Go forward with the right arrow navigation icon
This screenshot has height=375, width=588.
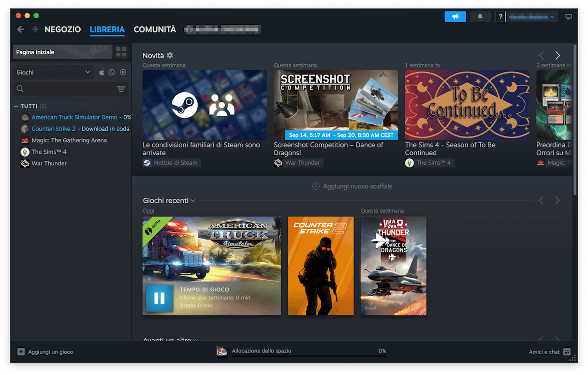(34, 30)
